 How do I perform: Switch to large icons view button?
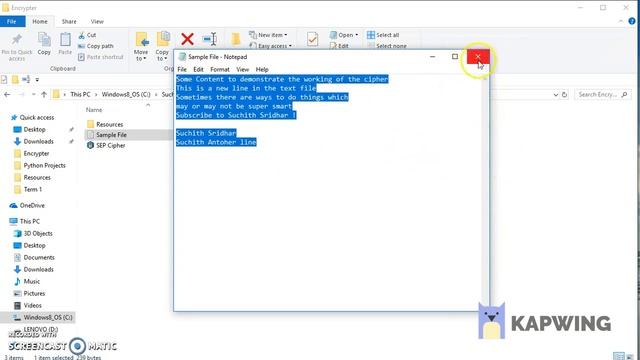[x=631, y=356]
